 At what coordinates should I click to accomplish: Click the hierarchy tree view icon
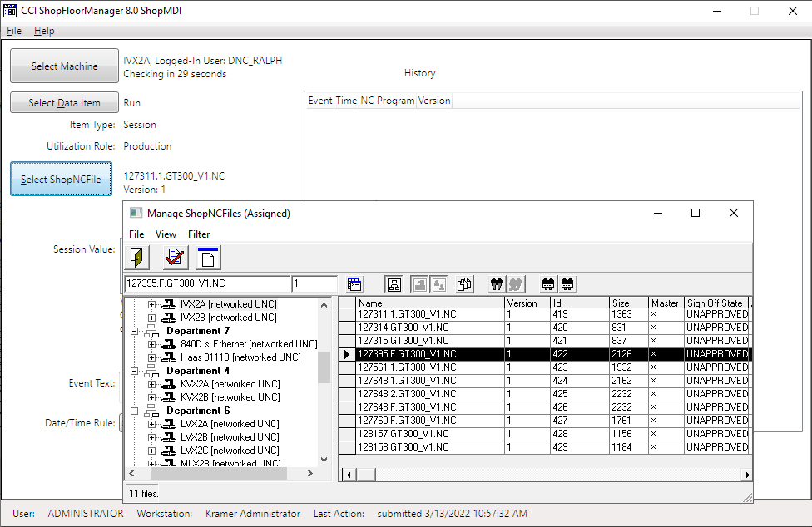click(394, 284)
